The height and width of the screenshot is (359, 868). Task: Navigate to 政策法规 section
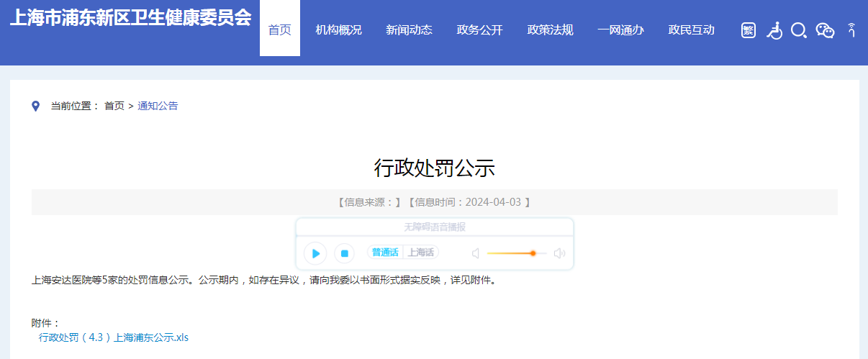tap(550, 29)
